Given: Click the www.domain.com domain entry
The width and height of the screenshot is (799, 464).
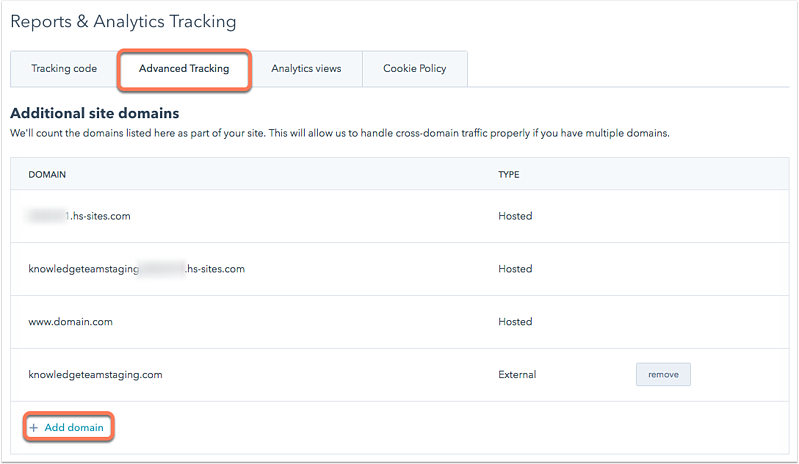Looking at the screenshot, I should coord(70,322).
